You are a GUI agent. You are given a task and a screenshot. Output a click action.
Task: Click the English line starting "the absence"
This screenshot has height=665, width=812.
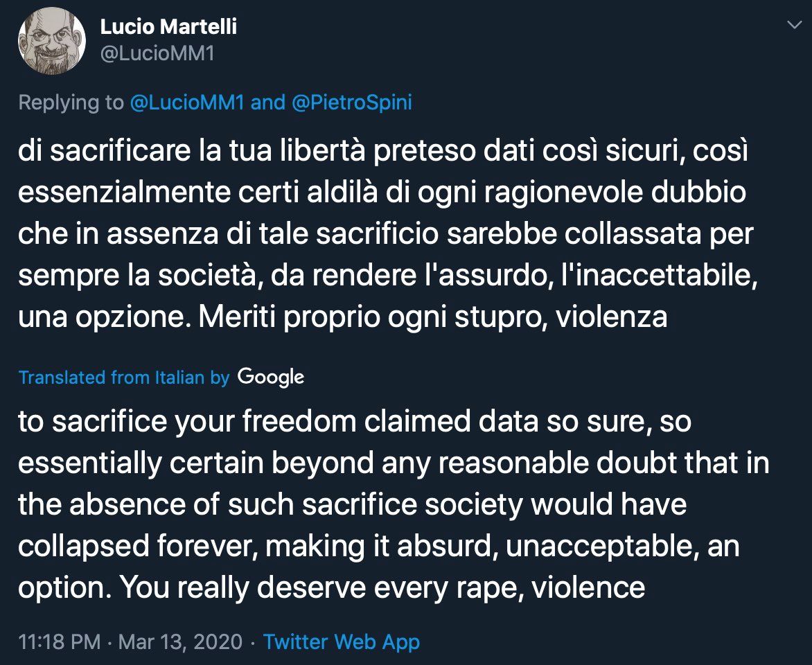[x=352, y=505]
